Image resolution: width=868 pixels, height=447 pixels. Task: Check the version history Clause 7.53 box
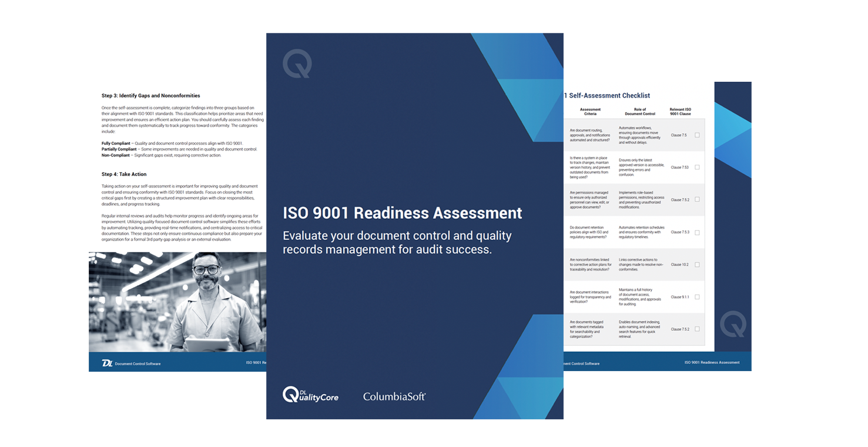click(x=697, y=167)
